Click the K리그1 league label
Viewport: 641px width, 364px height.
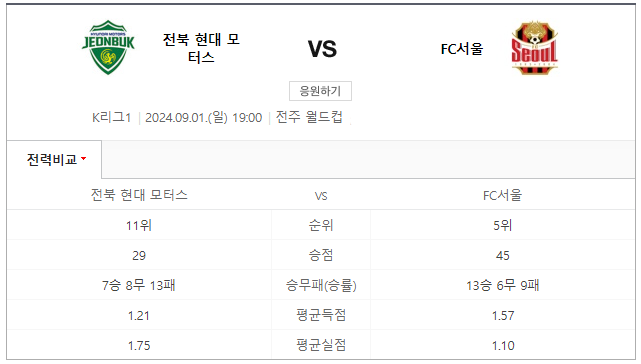[x=111, y=118]
